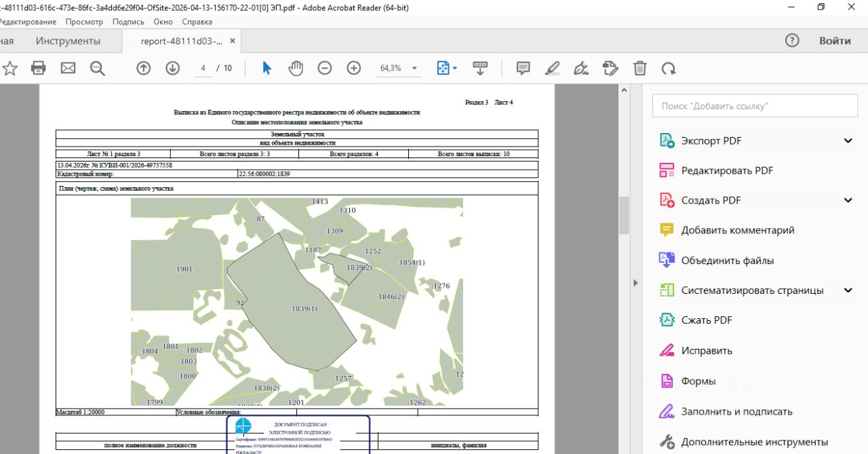Click the Send by email envelope icon
This screenshot has width=868, height=454.
coord(68,68)
